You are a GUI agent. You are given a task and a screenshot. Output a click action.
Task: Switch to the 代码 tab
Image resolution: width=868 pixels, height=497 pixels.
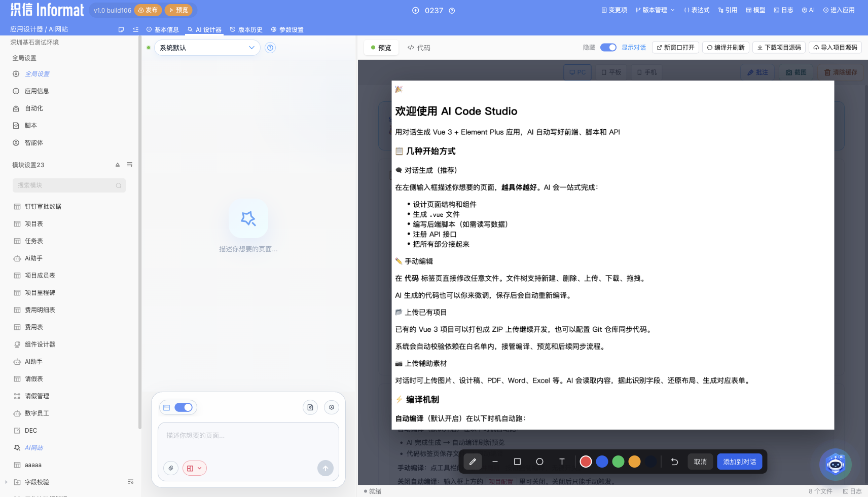click(419, 48)
